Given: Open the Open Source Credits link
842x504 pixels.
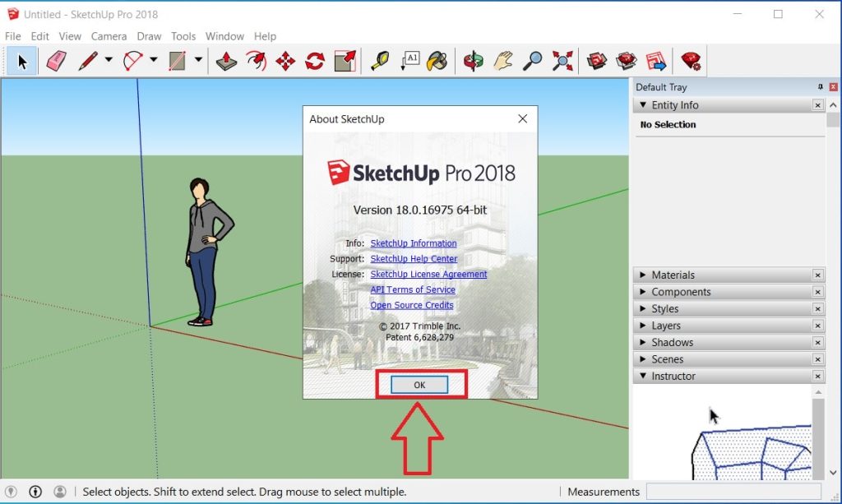Looking at the screenshot, I should pos(412,305).
